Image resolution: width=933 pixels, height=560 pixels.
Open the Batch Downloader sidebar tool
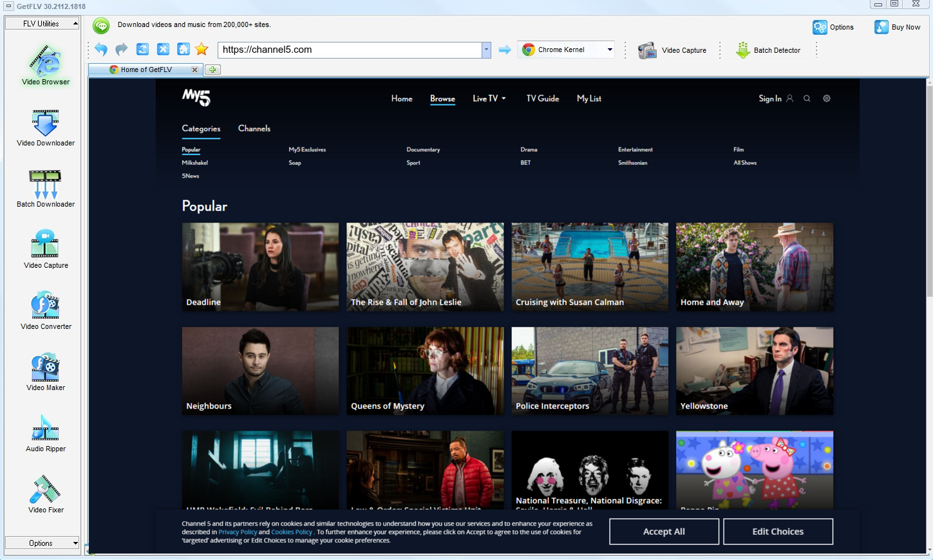click(46, 189)
